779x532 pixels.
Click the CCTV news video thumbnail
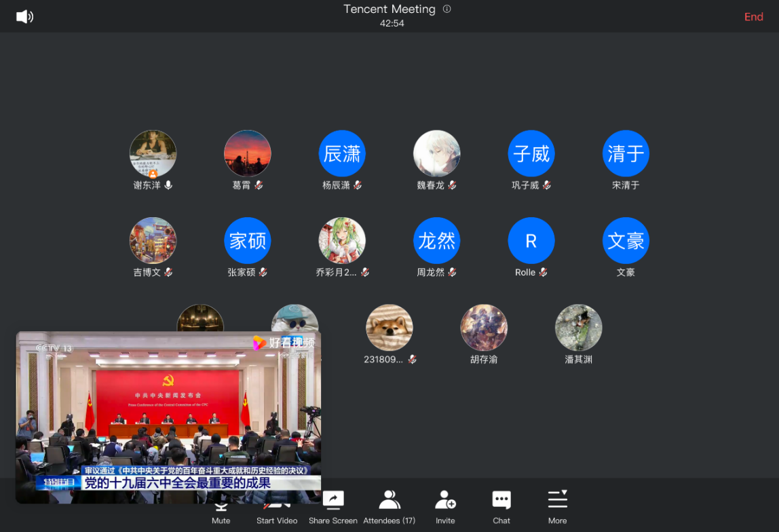[x=168, y=407]
